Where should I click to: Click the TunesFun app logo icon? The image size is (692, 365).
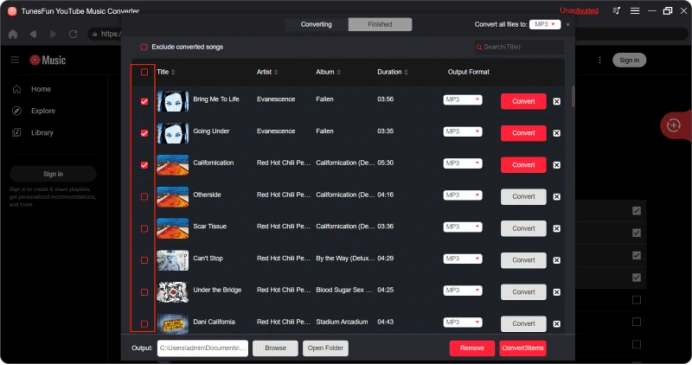(x=12, y=11)
